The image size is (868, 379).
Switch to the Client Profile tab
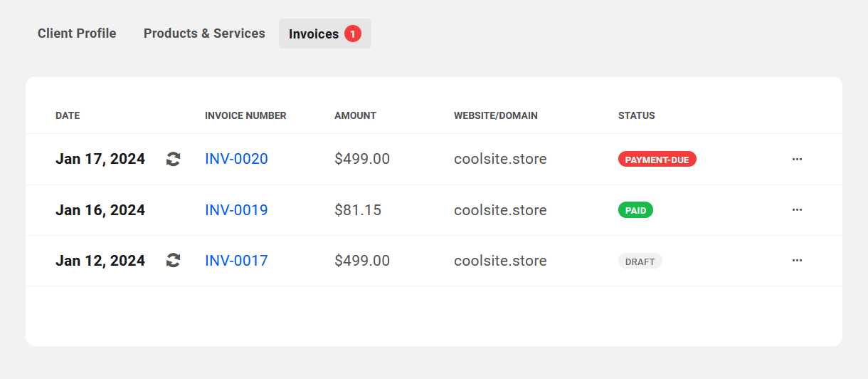[x=77, y=33]
